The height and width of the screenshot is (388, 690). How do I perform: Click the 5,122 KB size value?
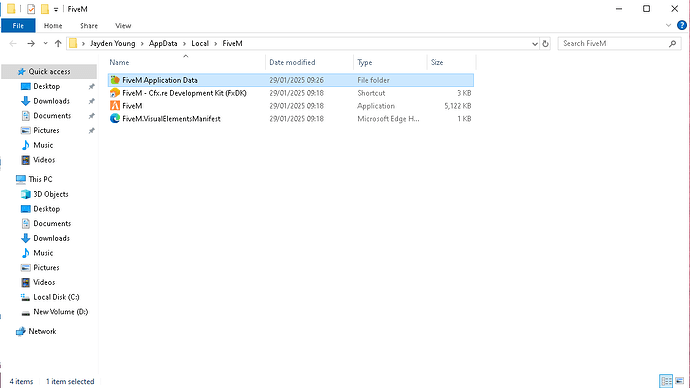458,106
